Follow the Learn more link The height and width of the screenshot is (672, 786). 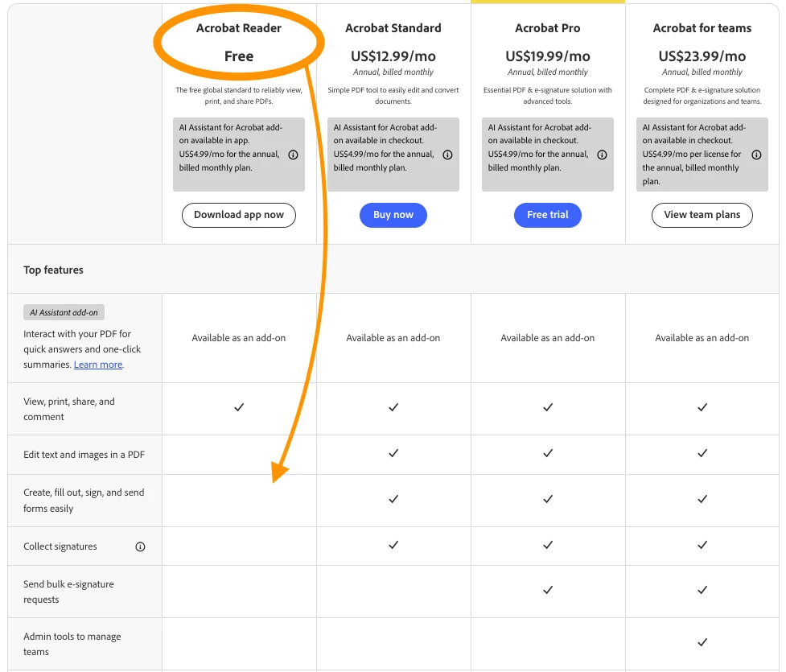pos(98,365)
